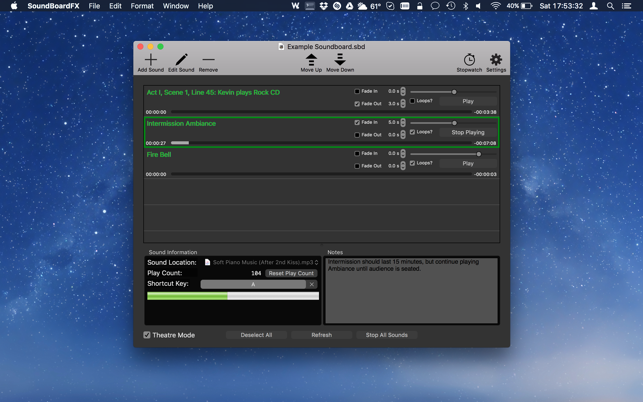
Task: Uncheck Fade In for Intermission Ambiance
Action: click(x=357, y=122)
